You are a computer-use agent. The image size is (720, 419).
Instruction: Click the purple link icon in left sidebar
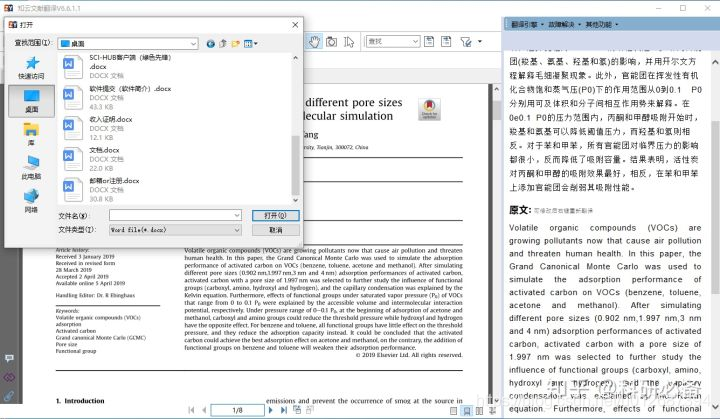[9, 377]
